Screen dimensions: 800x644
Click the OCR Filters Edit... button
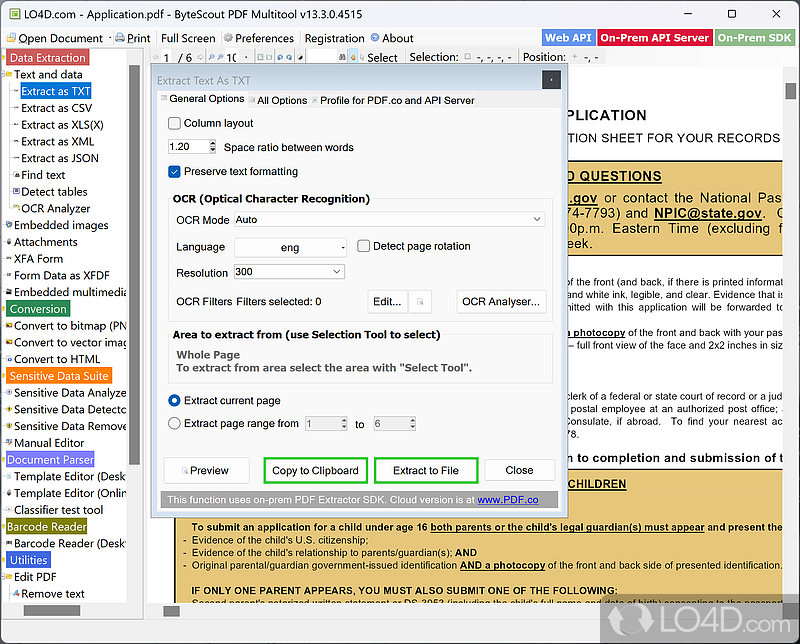[387, 302]
